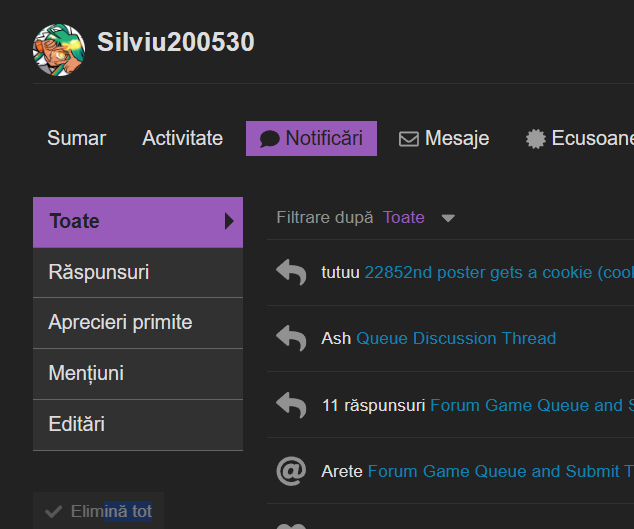Click the Ecusoane badge icon
The image size is (634, 529).
[x=536, y=139]
